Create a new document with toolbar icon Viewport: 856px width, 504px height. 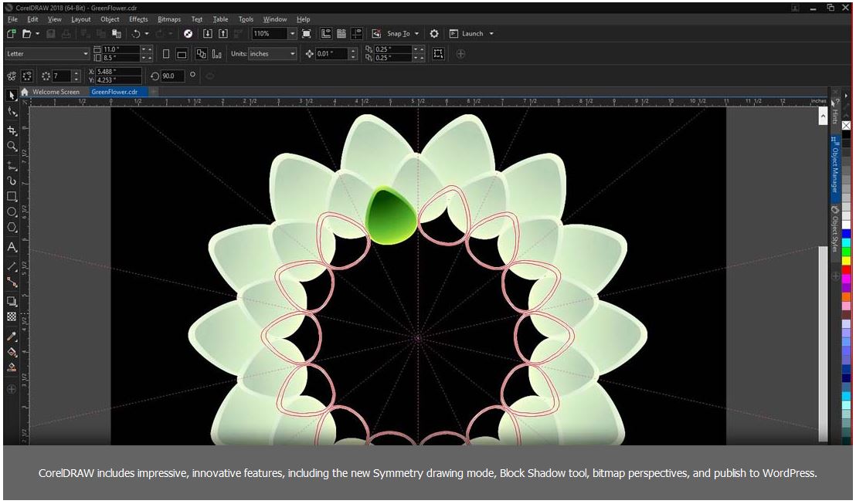[x=11, y=34]
